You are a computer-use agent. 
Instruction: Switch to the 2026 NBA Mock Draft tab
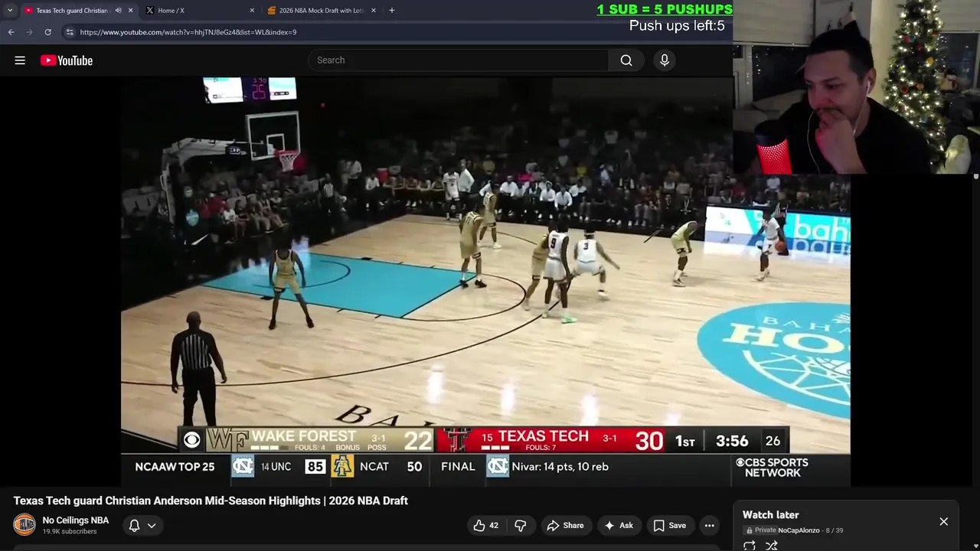321,11
